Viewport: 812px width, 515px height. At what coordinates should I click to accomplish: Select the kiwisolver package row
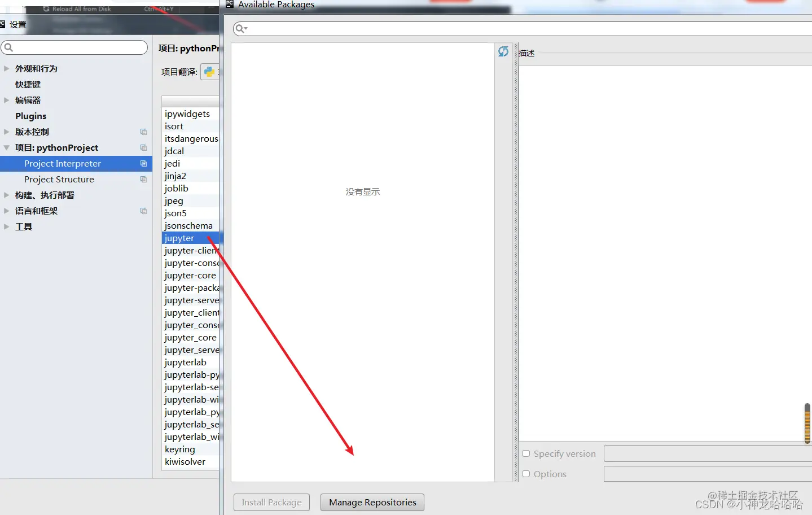tap(190, 461)
